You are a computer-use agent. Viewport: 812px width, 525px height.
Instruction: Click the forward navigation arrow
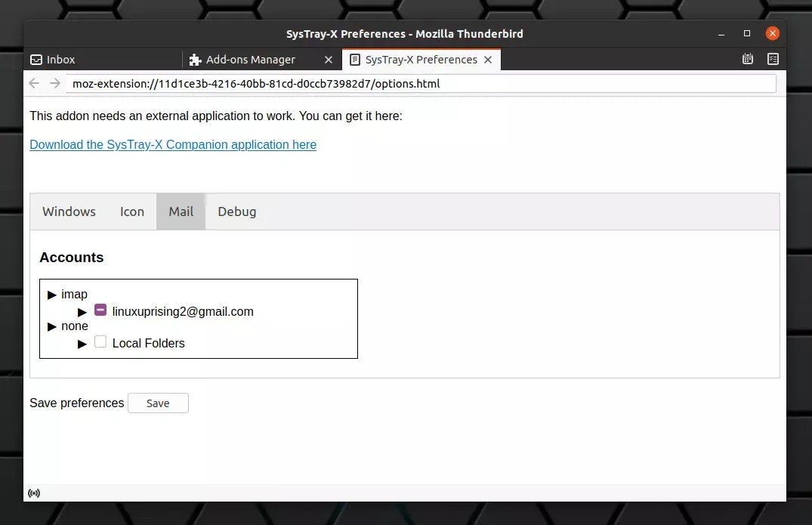coord(55,83)
